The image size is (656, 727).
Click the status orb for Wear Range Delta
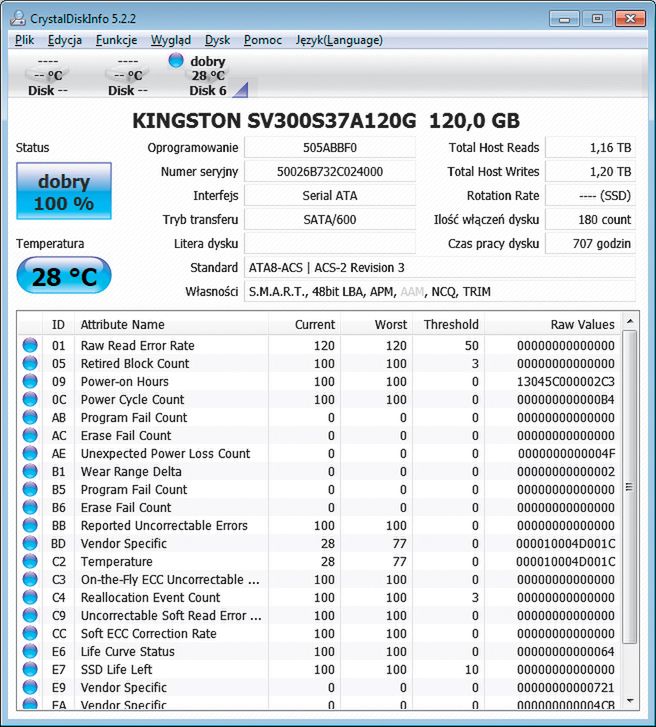coord(30,472)
